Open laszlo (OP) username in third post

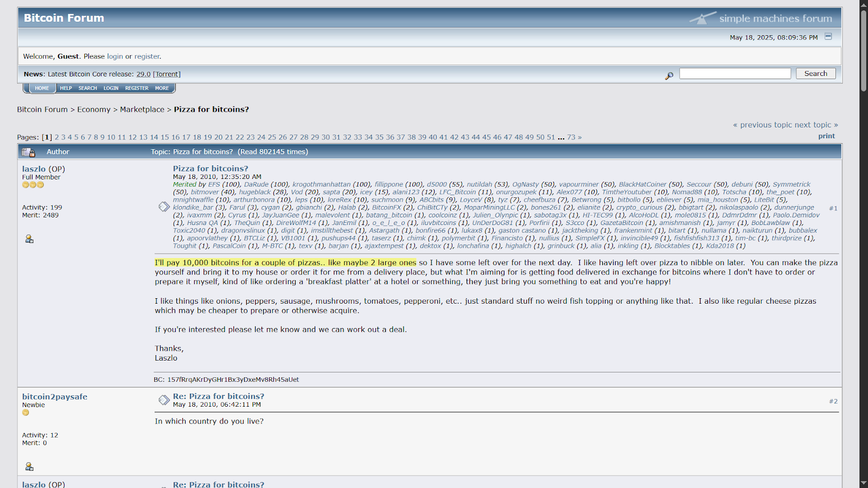[x=34, y=484]
